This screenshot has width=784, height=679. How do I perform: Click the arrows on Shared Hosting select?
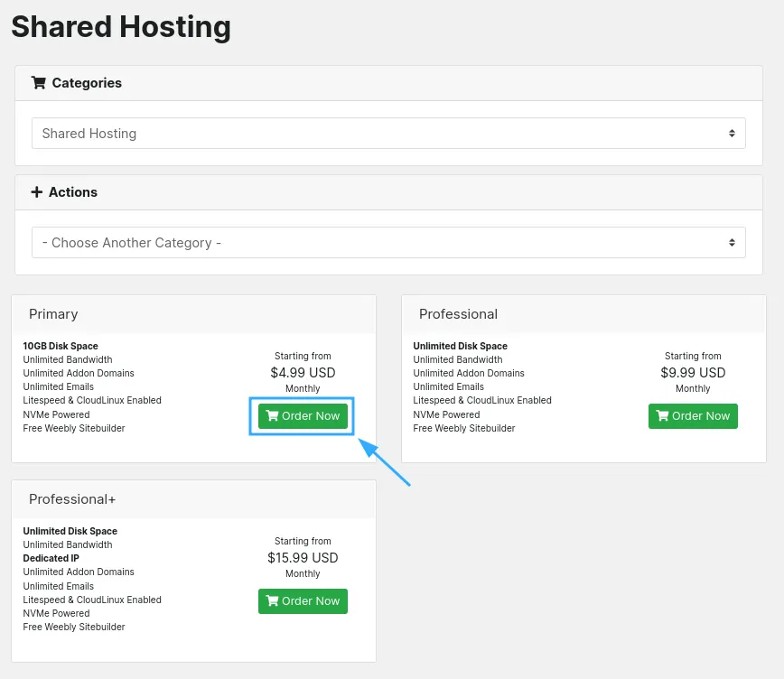click(732, 134)
